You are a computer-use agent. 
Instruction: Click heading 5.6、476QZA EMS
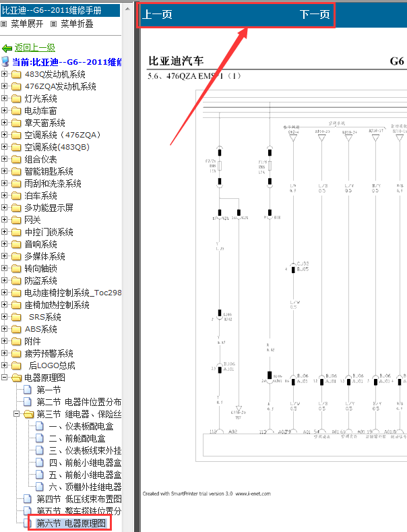click(194, 76)
